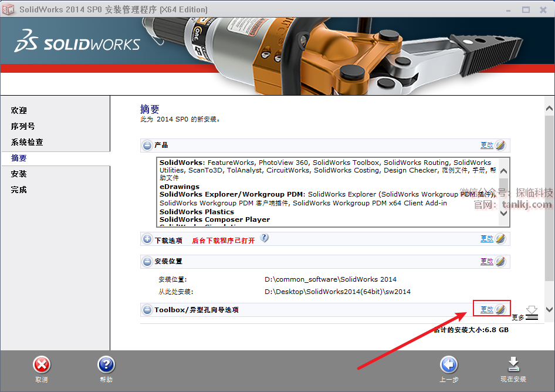Select 系统检查 in the left sidebar

point(27,142)
